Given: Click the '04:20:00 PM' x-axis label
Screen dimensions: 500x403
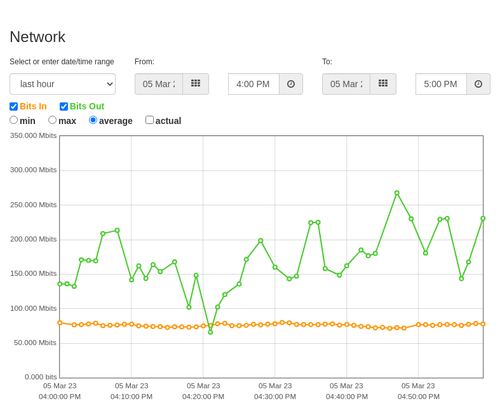Looking at the screenshot, I should [x=203, y=397].
